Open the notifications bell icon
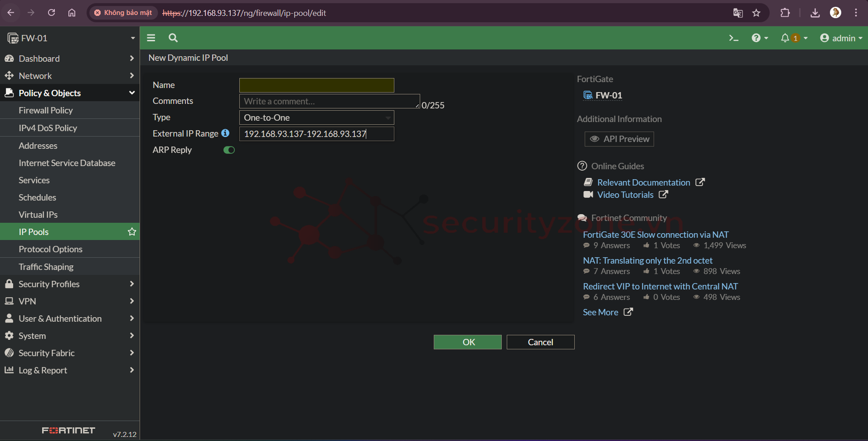Viewport: 868px width, 441px height. (x=785, y=38)
